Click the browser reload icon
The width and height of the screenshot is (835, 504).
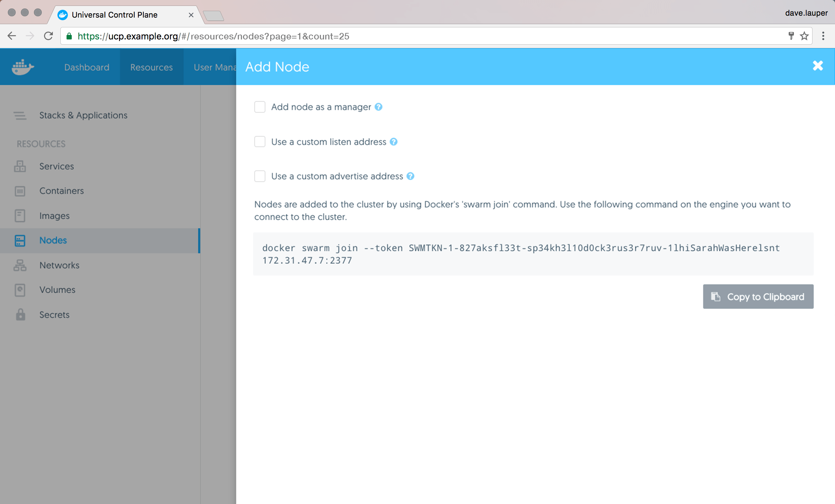click(x=49, y=36)
